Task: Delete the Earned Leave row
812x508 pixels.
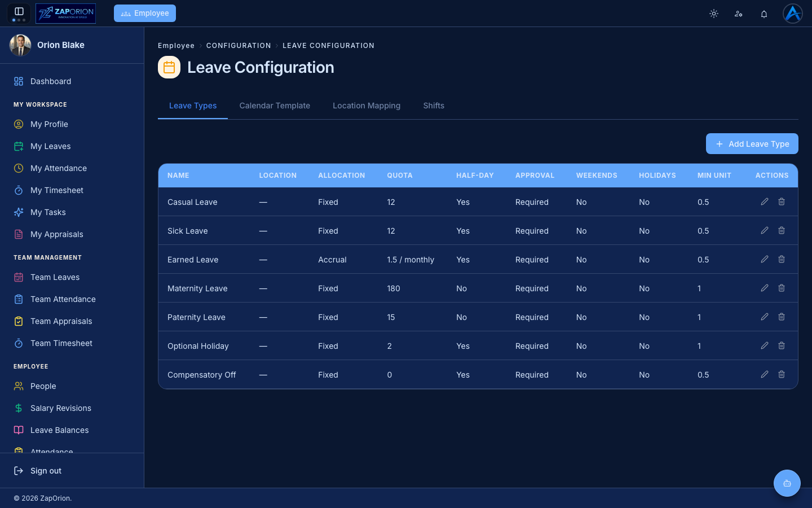Action: (782, 259)
